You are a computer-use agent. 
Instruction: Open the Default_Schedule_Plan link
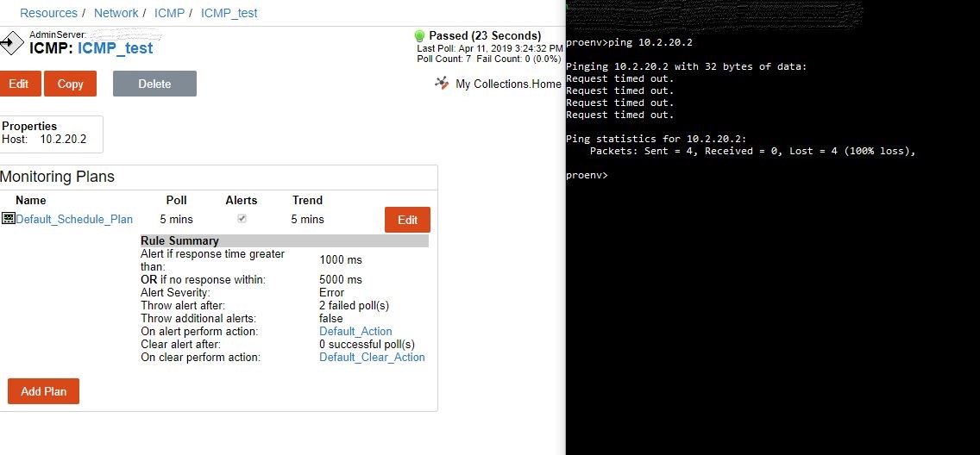point(74,219)
